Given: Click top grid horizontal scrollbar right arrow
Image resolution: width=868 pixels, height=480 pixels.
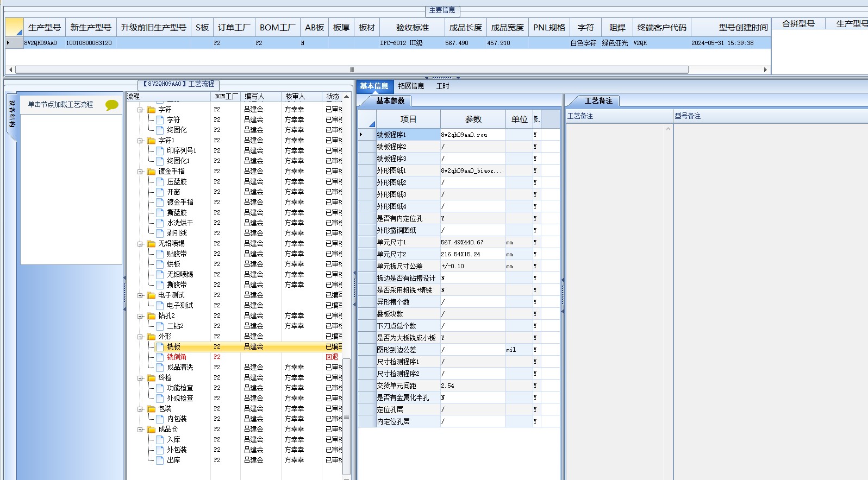Looking at the screenshot, I should pyautogui.click(x=765, y=70).
